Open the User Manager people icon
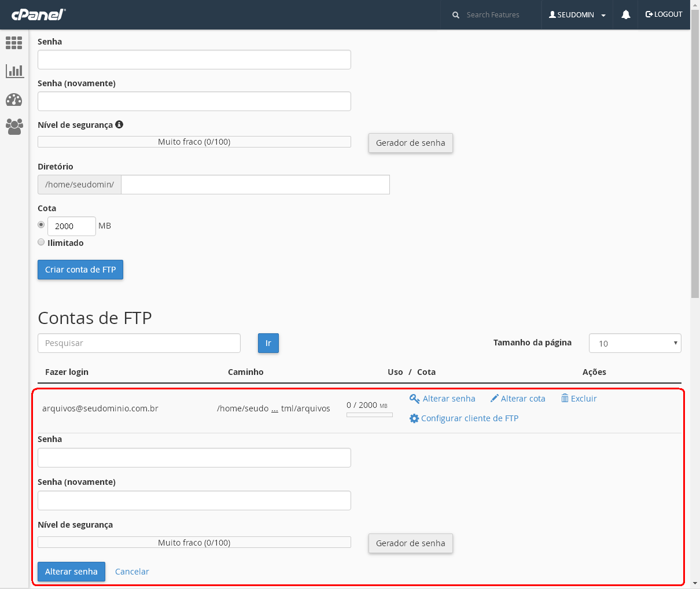This screenshot has height=589, width=700. 14,127
